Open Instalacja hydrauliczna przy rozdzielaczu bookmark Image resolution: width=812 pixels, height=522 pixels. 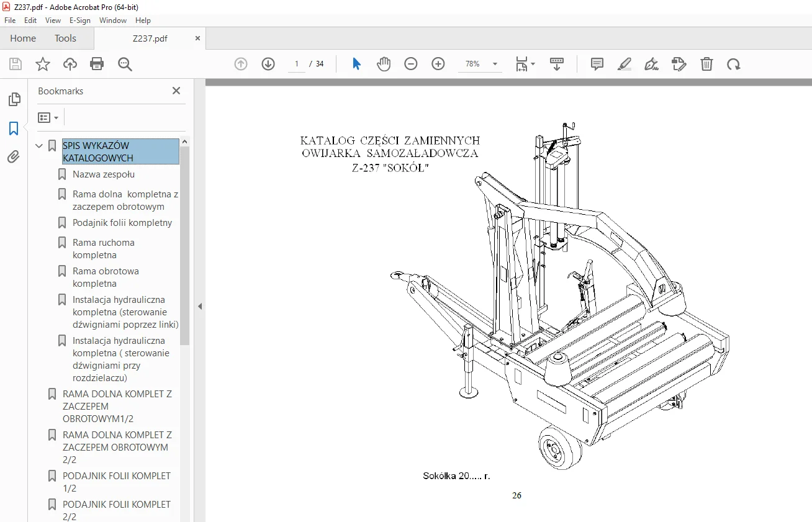[x=121, y=359]
